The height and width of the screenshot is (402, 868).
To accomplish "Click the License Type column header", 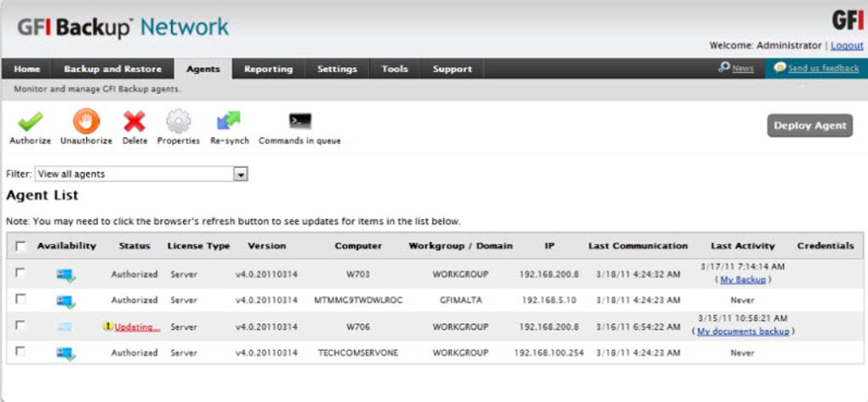I will point(199,246).
